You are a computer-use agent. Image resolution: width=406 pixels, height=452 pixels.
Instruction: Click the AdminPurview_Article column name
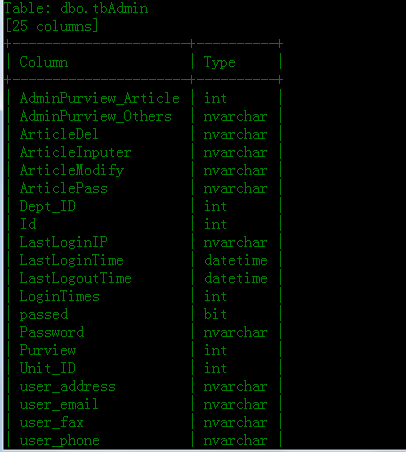tap(100, 98)
